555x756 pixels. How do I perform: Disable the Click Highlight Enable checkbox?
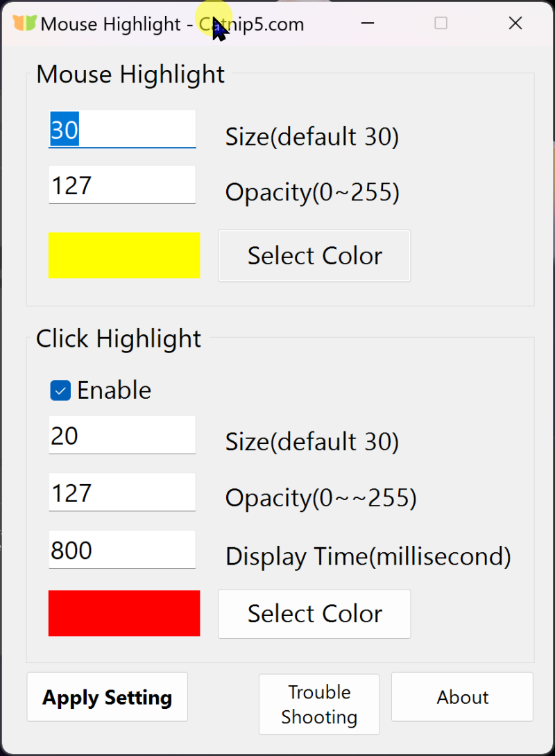tap(61, 390)
